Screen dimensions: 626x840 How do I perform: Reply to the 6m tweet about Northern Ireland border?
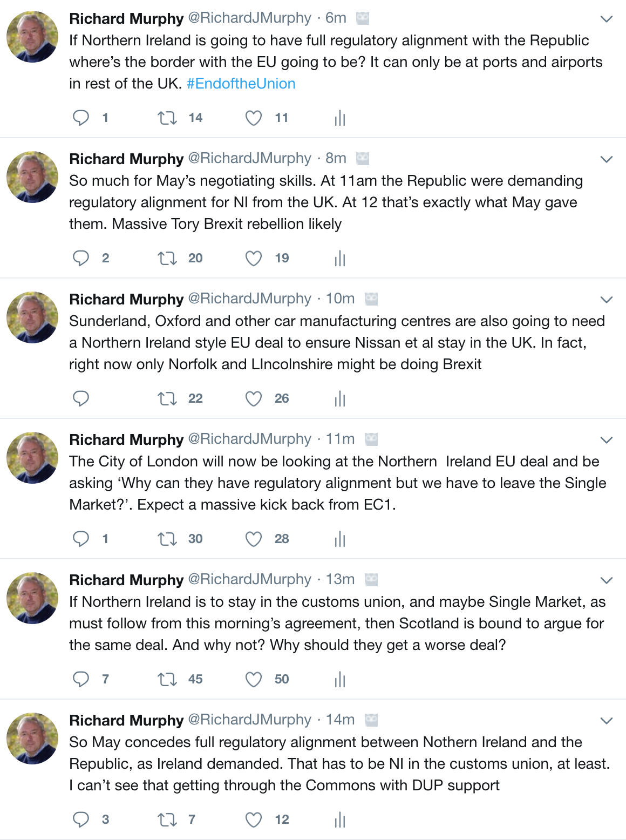(x=81, y=118)
